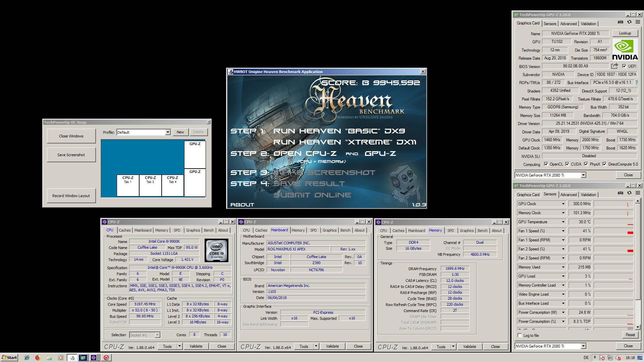The height and width of the screenshot is (362, 644).
Task: Switch to the CPU-Z taskbar button
Action: pos(94,358)
